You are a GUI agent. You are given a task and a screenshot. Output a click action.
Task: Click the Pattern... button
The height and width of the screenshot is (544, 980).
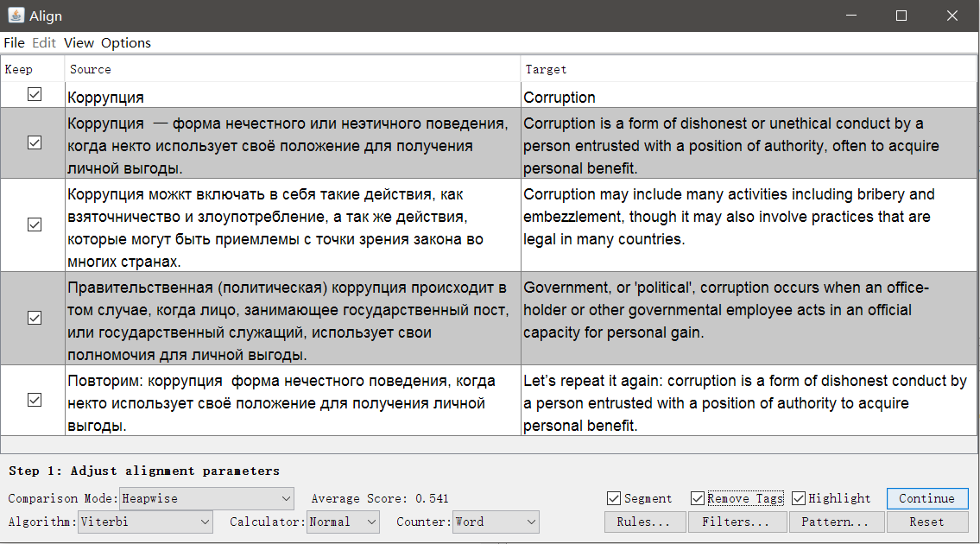pos(837,522)
